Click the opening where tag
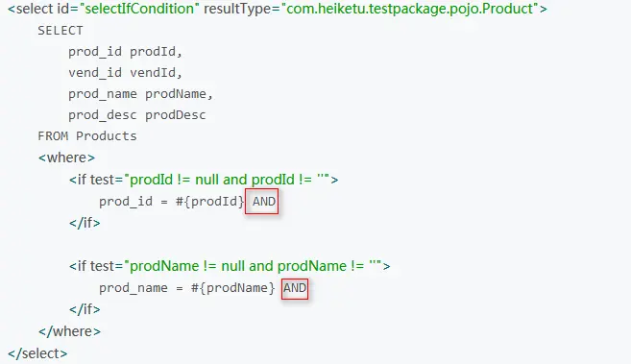 [x=66, y=158]
